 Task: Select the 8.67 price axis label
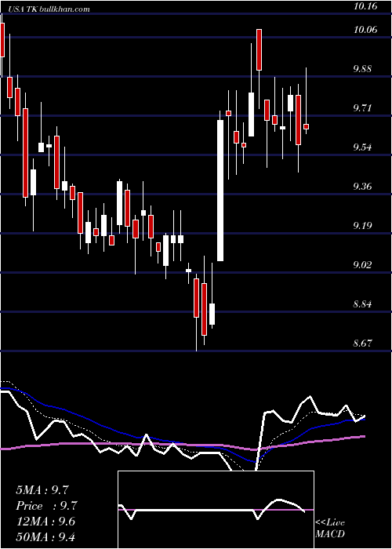click(362, 344)
